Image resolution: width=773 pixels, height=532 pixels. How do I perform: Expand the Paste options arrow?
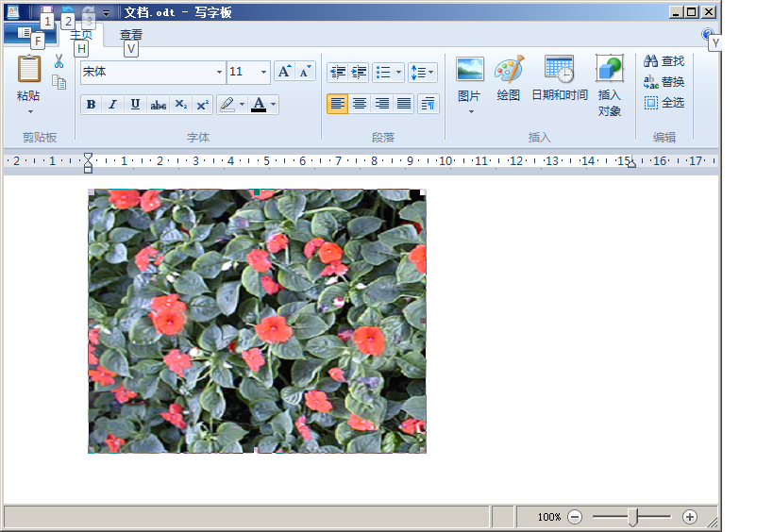[x=30, y=112]
